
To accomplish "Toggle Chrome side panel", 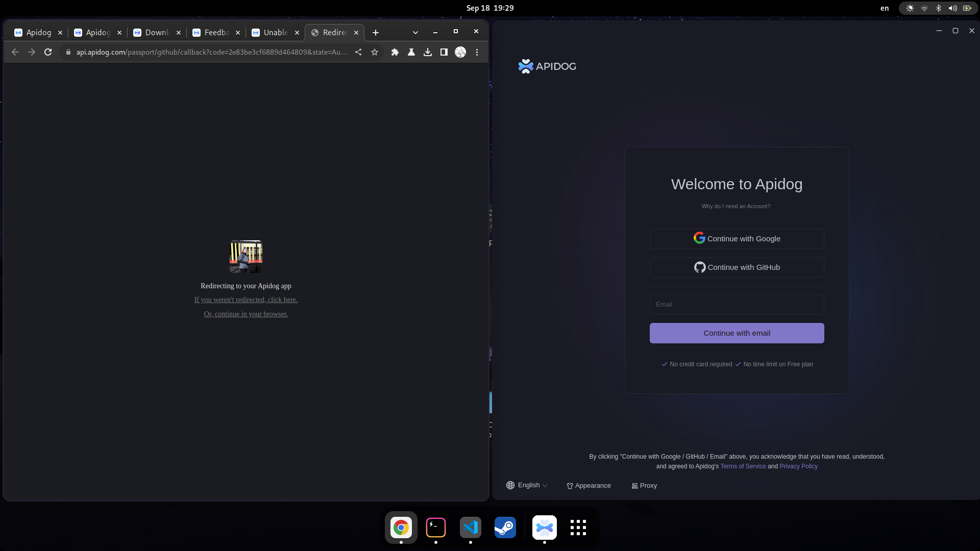I will 444,52.
